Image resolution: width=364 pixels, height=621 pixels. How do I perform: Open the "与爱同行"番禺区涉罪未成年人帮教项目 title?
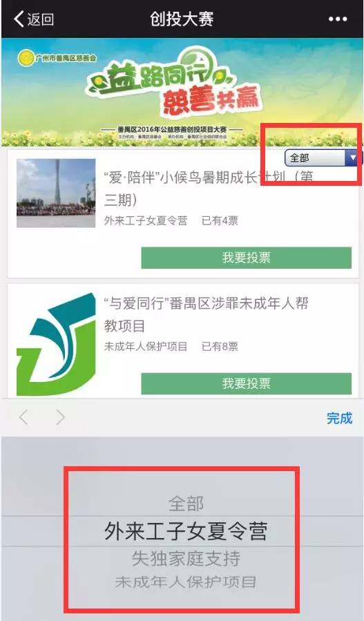tap(207, 314)
